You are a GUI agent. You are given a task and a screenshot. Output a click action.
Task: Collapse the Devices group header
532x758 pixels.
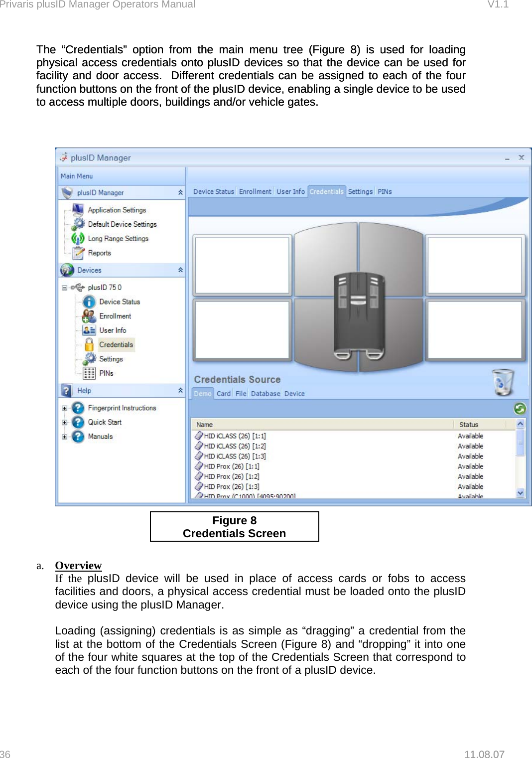(180, 270)
